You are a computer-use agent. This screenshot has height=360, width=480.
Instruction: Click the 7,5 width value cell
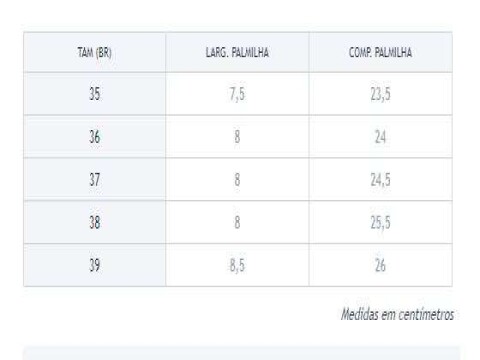[x=237, y=94]
